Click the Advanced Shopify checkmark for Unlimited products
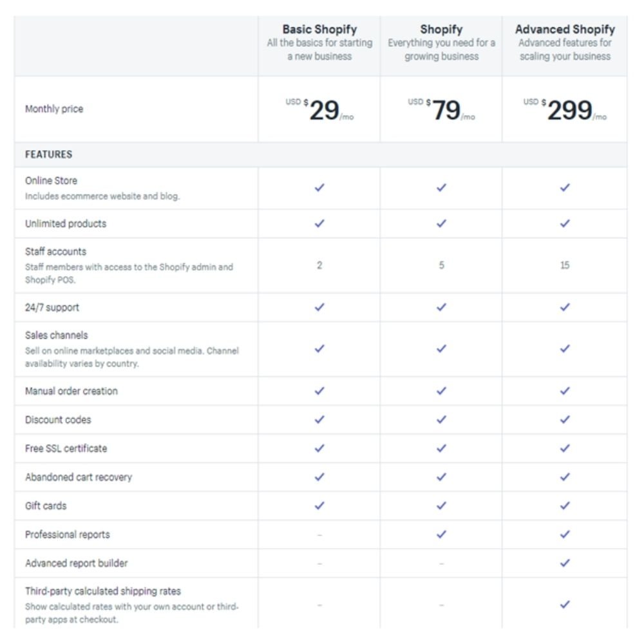Viewport: 644px width, 644px height. pyautogui.click(x=565, y=223)
